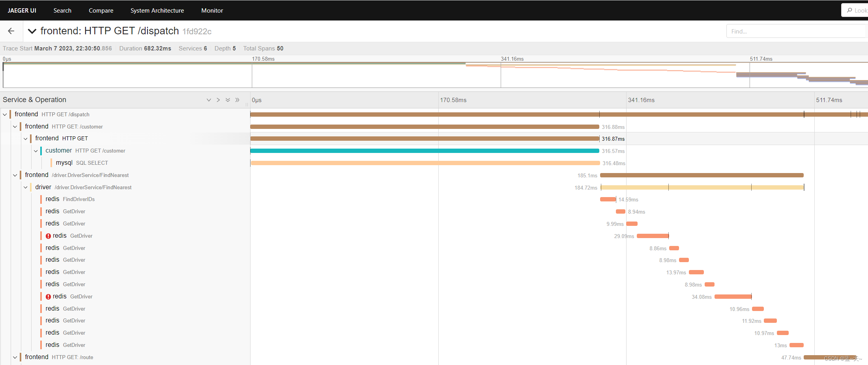Click the 14.59ms redis span bar
The height and width of the screenshot is (365, 868).
tap(608, 200)
